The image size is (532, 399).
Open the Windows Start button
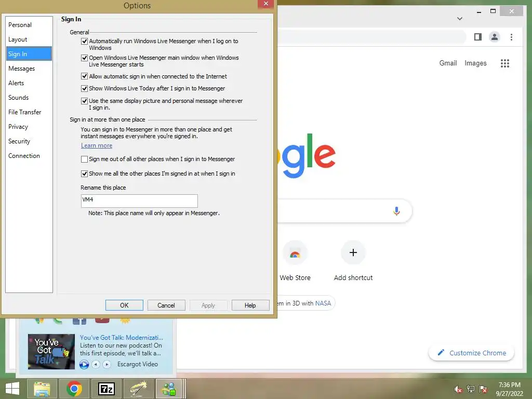(x=12, y=389)
